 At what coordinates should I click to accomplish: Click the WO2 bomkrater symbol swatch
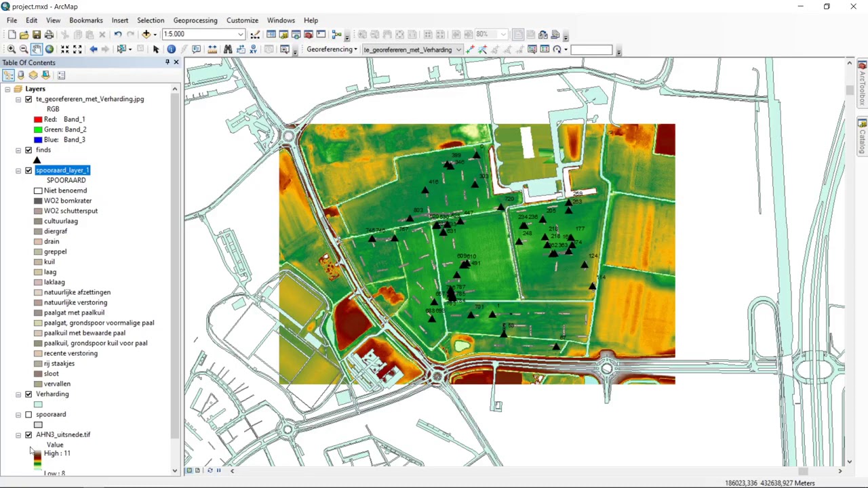[x=38, y=201]
